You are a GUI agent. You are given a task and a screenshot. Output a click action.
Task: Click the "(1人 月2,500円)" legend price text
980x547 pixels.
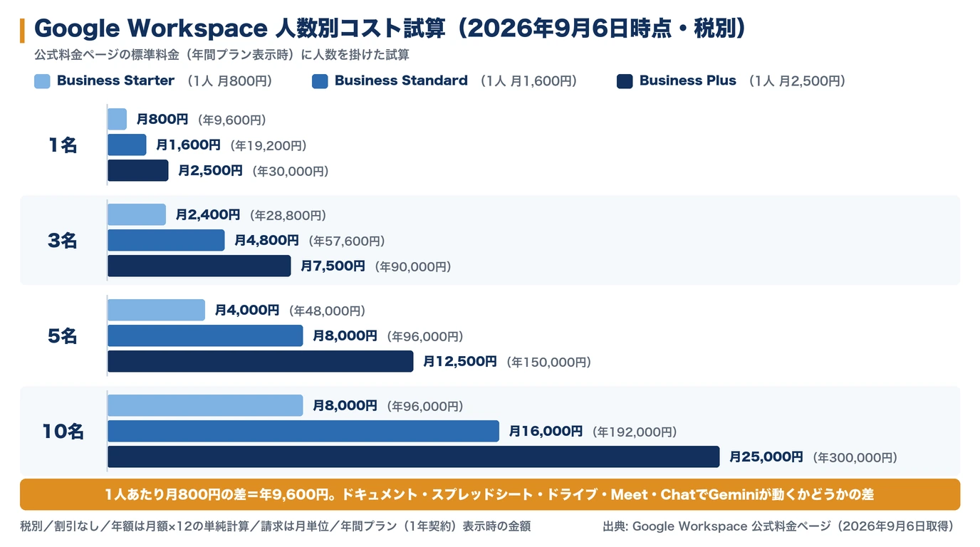[x=796, y=81]
